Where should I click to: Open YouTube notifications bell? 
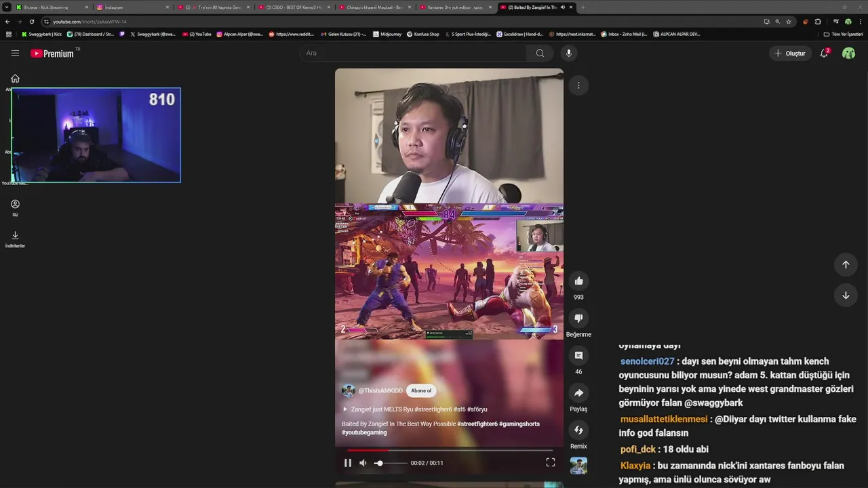[x=824, y=53]
